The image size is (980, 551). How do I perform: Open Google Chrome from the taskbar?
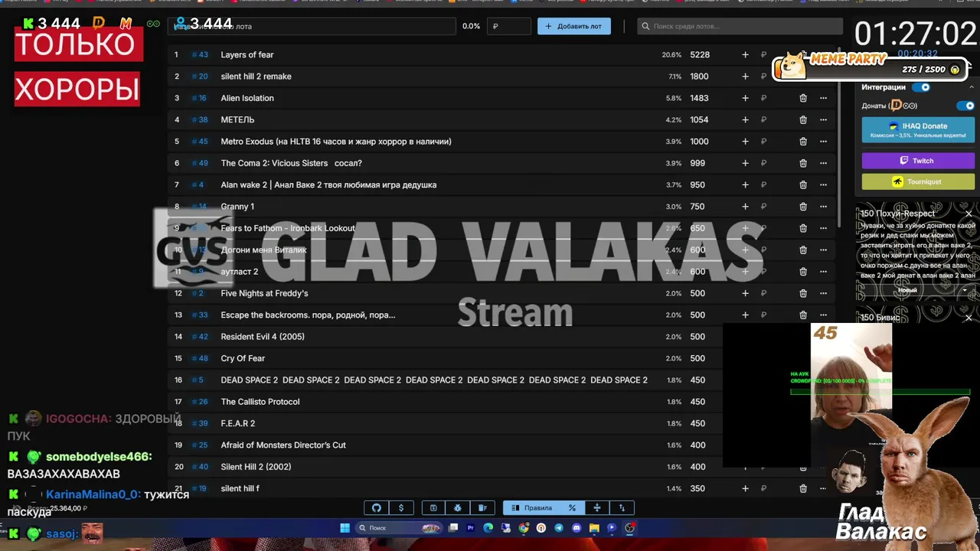point(524,528)
